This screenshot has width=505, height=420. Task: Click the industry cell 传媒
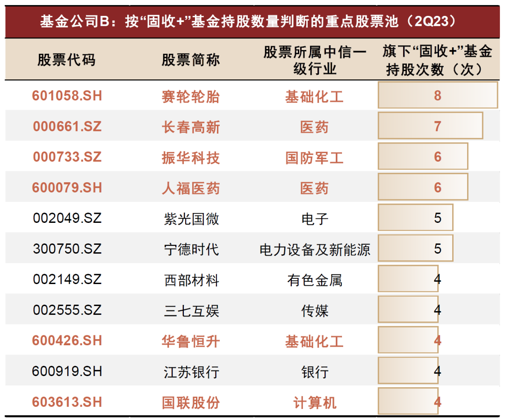pyautogui.click(x=315, y=311)
